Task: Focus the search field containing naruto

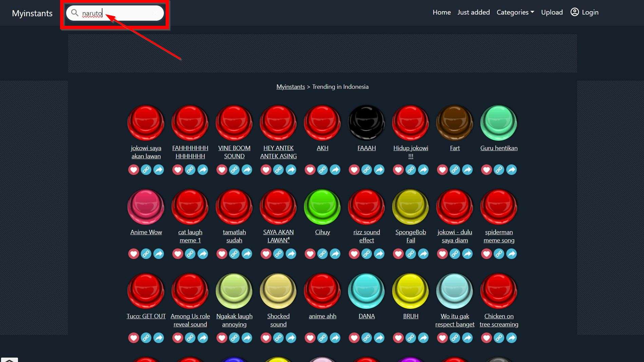Action: [115, 13]
